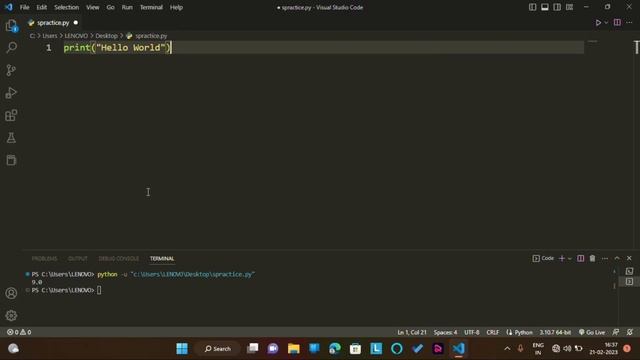
Task: Open errors and warnings status indicator
Action: click(19, 332)
